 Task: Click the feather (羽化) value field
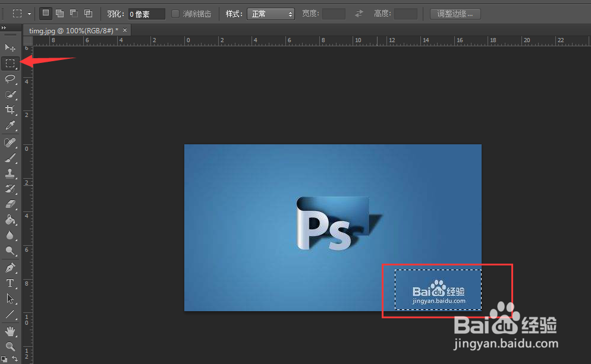pos(147,14)
